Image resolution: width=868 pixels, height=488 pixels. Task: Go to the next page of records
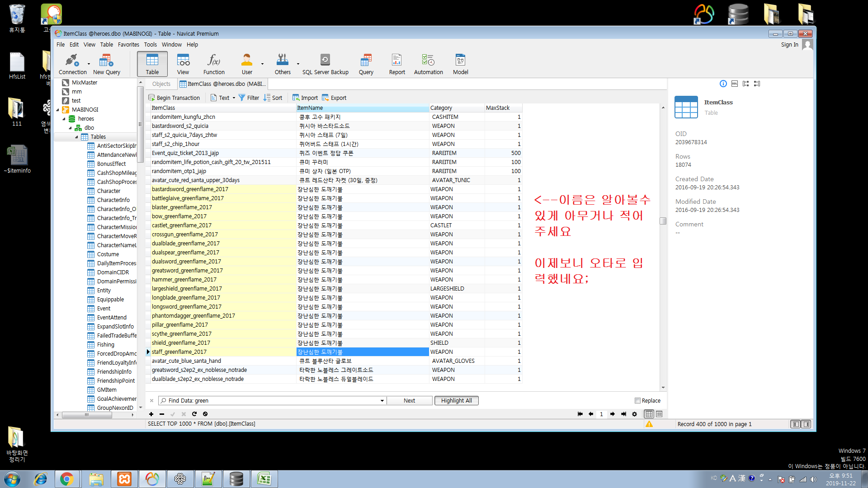coord(613,414)
